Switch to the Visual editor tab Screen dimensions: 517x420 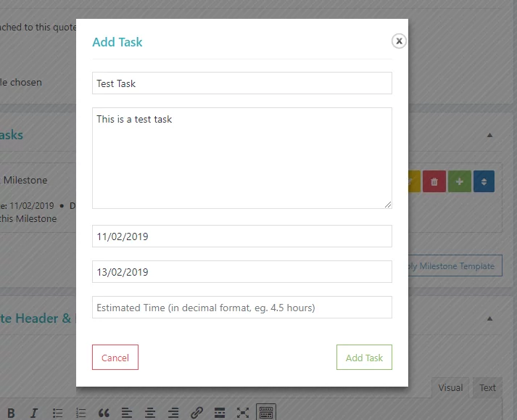pyautogui.click(x=450, y=387)
